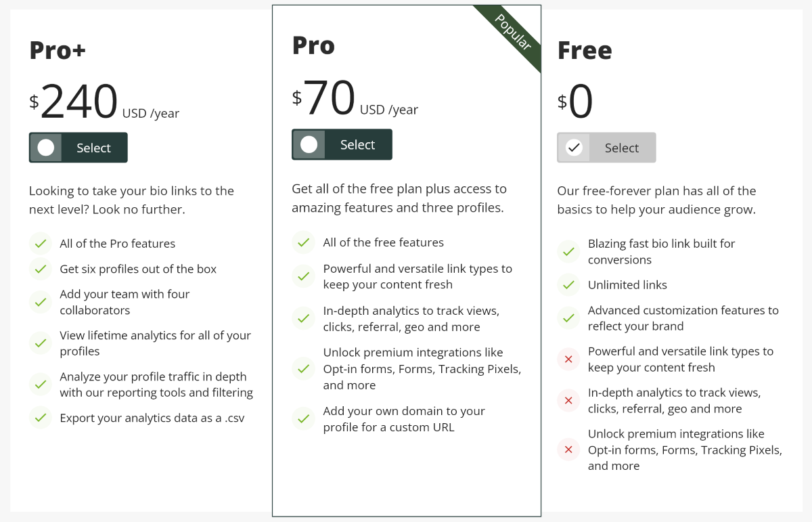Click check icon beside 'Add your own domain'
This screenshot has width=812, height=522.
[x=303, y=418]
